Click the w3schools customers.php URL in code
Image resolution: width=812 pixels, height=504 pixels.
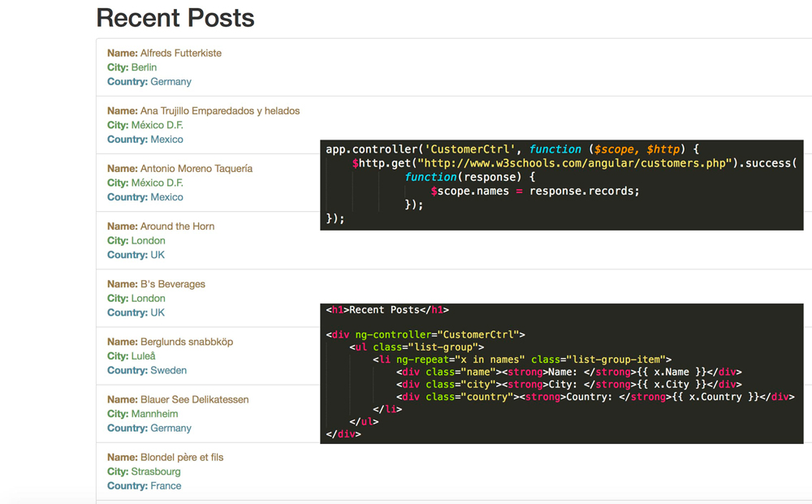(x=575, y=163)
